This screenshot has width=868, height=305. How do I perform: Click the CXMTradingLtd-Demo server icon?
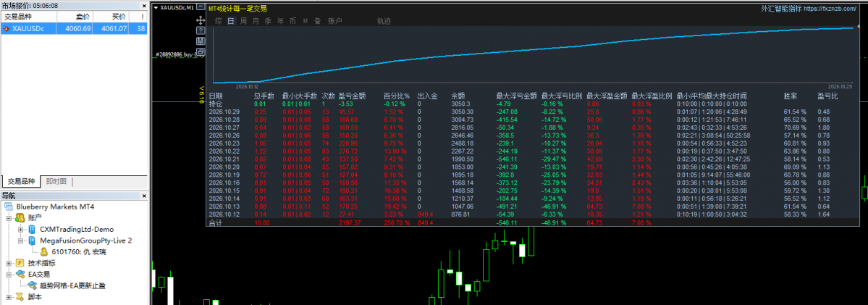click(32, 229)
